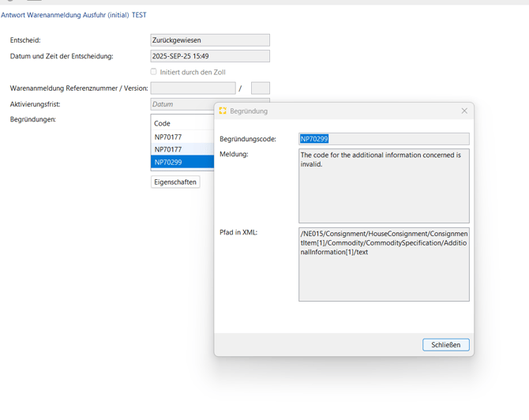The image size is (529, 420).
Task: Click the Schließen button
Action: click(x=445, y=345)
